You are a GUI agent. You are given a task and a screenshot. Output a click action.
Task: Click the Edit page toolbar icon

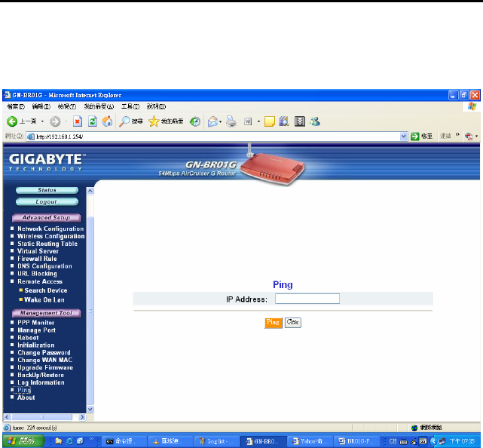(248, 121)
